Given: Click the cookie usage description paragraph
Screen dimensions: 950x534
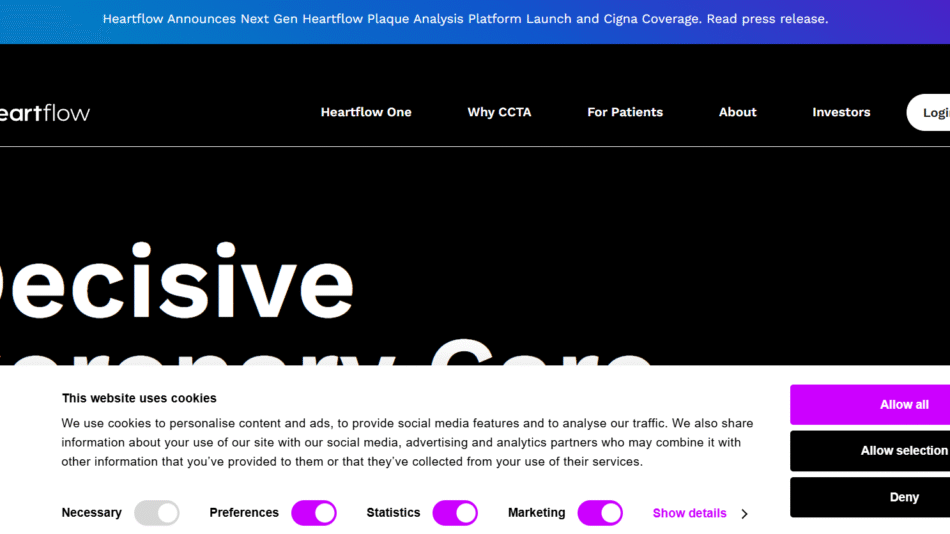Looking at the screenshot, I should click(405, 443).
